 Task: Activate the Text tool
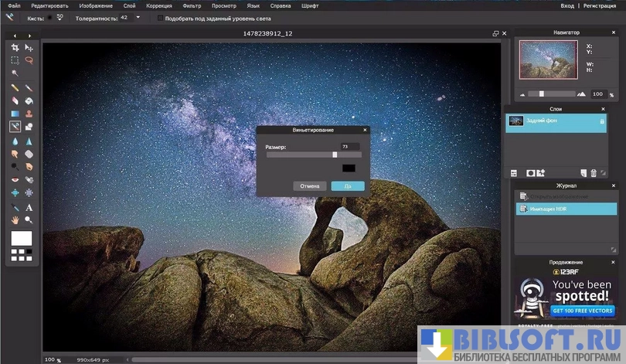pyautogui.click(x=29, y=207)
